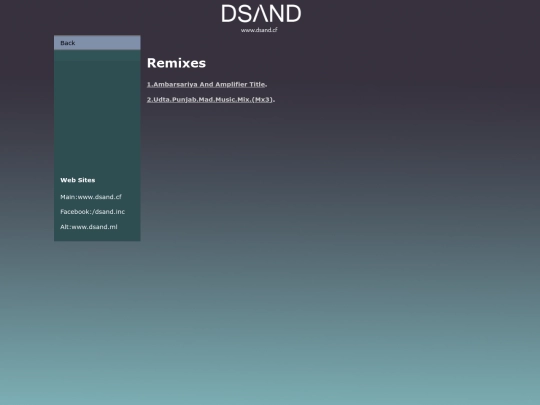This screenshot has width=540, height=405.
Task: Click the Web Sites heading in the sidebar
Action: pyautogui.click(x=77, y=180)
